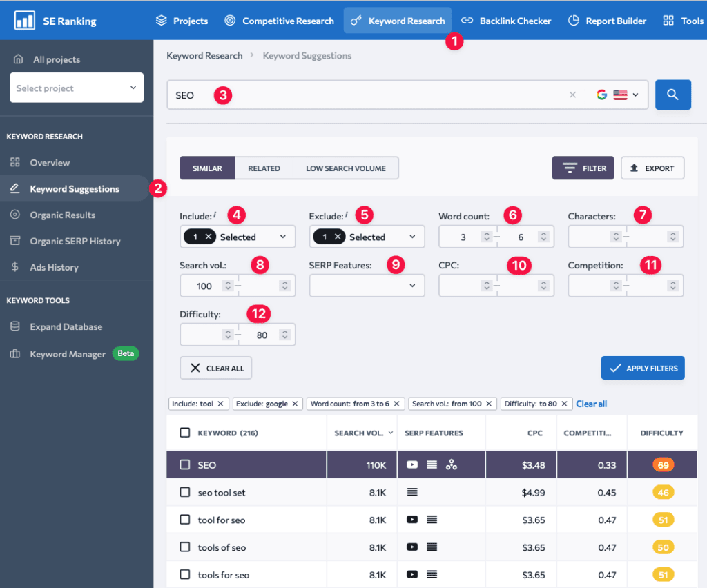Select all keywords via header checkbox
The image size is (707, 588).
tap(184, 433)
